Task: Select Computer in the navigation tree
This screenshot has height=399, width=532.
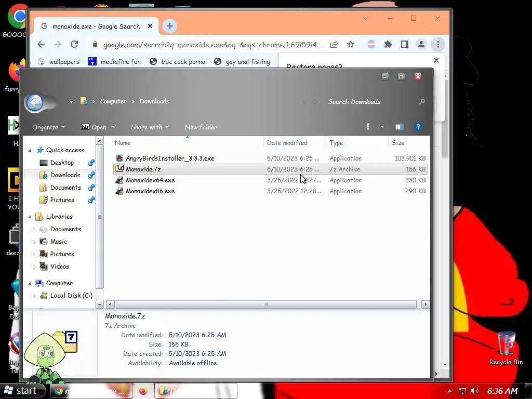Action: (59, 283)
